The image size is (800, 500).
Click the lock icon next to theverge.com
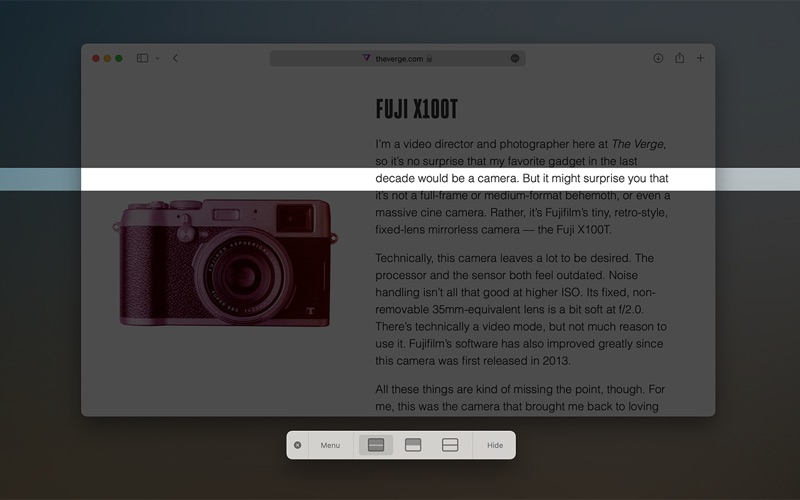(430, 58)
